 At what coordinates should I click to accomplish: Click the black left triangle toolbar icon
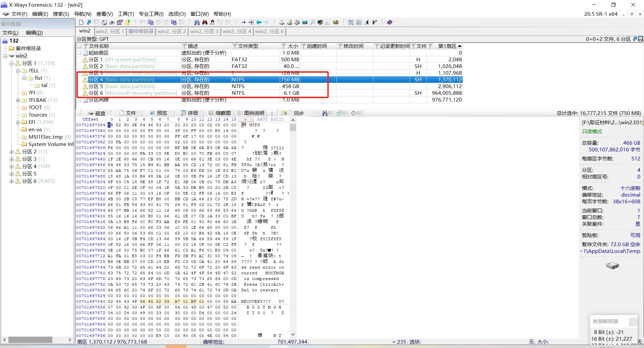pyautogui.click(x=367, y=22)
